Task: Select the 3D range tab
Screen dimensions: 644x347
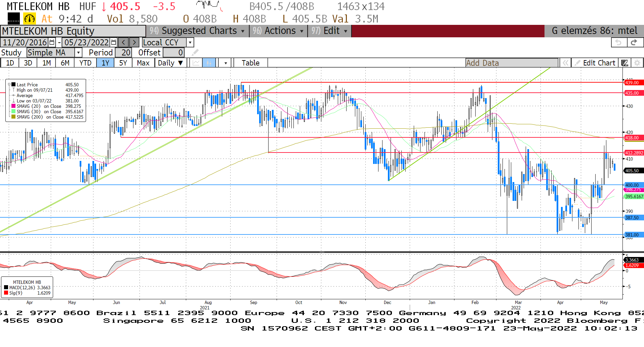Action: pos(28,63)
